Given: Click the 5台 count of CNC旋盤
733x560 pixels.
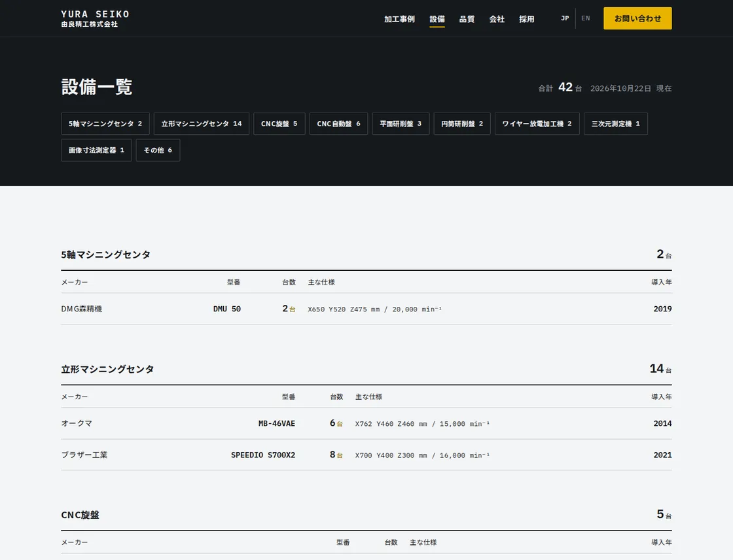Looking at the screenshot, I should click(664, 514).
